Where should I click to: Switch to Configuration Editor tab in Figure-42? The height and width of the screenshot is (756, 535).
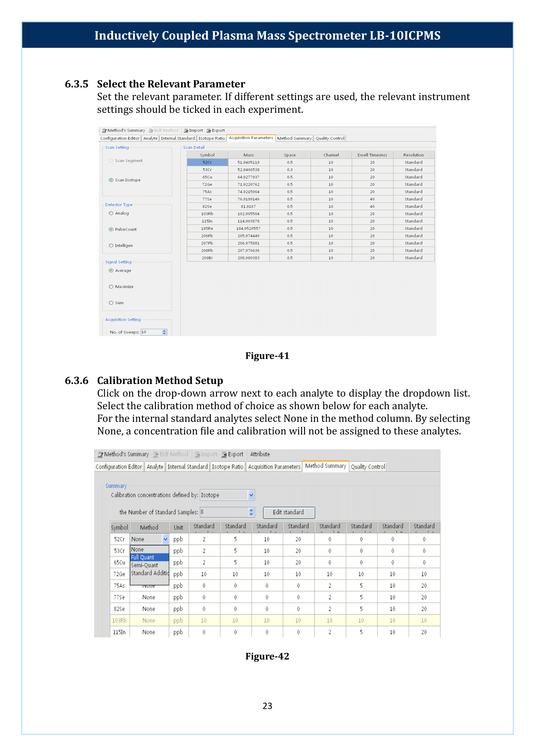click(119, 467)
